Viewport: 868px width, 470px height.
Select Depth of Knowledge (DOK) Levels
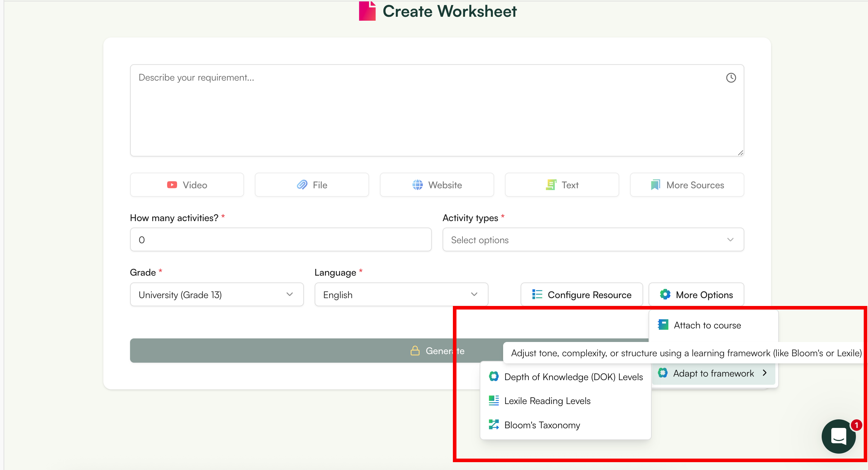pos(573,377)
